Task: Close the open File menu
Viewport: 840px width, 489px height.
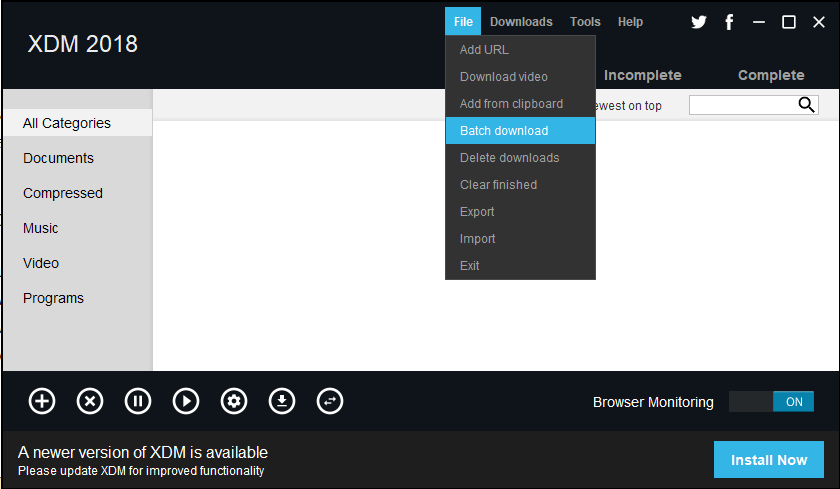Action: pos(463,21)
